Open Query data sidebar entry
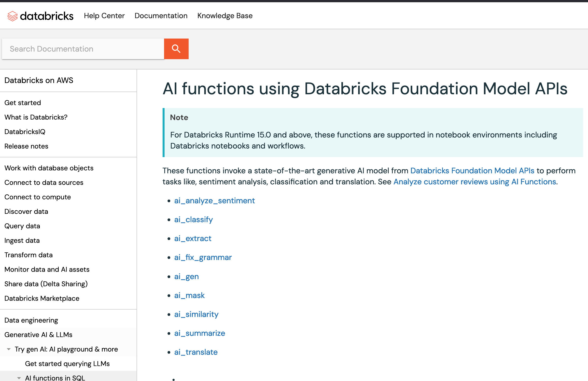The height and width of the screenshot is (381, 588). 22,226
